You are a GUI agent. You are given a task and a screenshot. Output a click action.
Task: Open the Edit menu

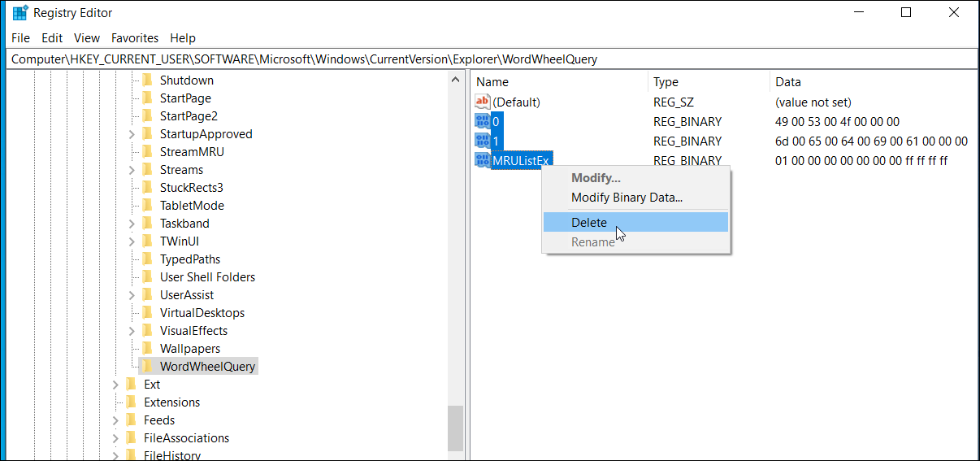click(52, 37)
